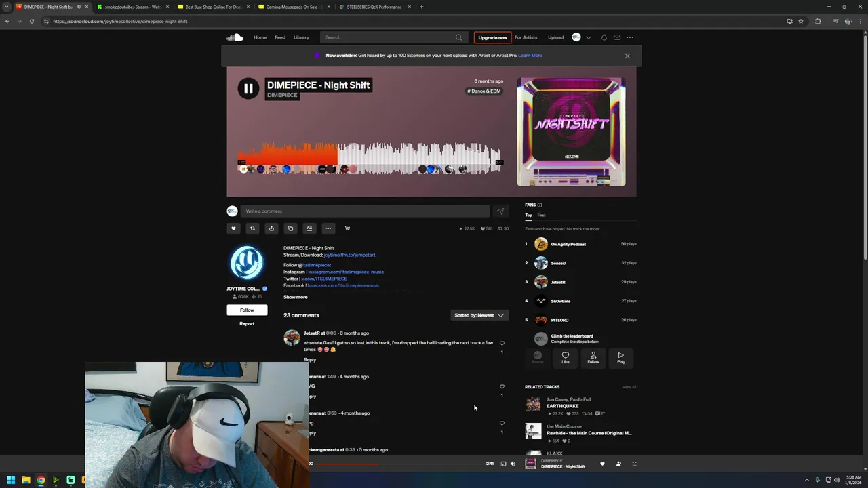Screen dimensions: 868x488
Task: Click View all for related tracks
Action: tap(629, 387)
